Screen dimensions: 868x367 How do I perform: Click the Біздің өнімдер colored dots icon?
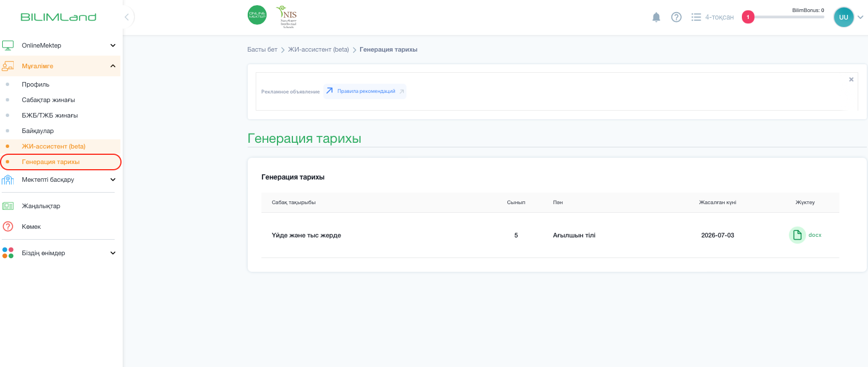pyautogui.click(x=8, y=253)
